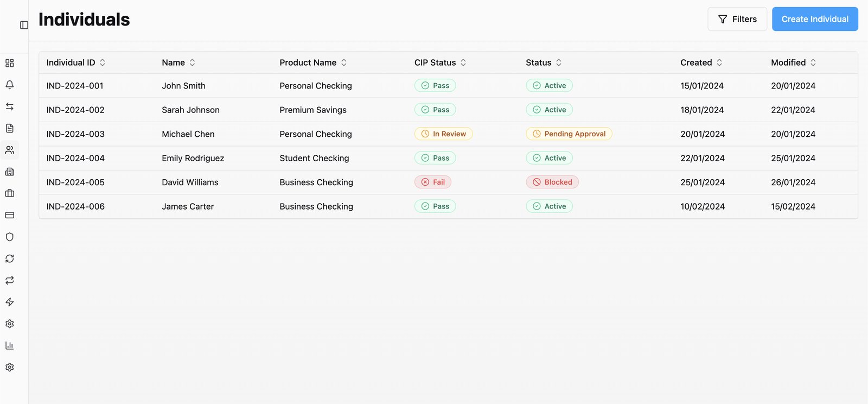
Task: Click the name Sarah Johnson
Action: coord(190,110)
